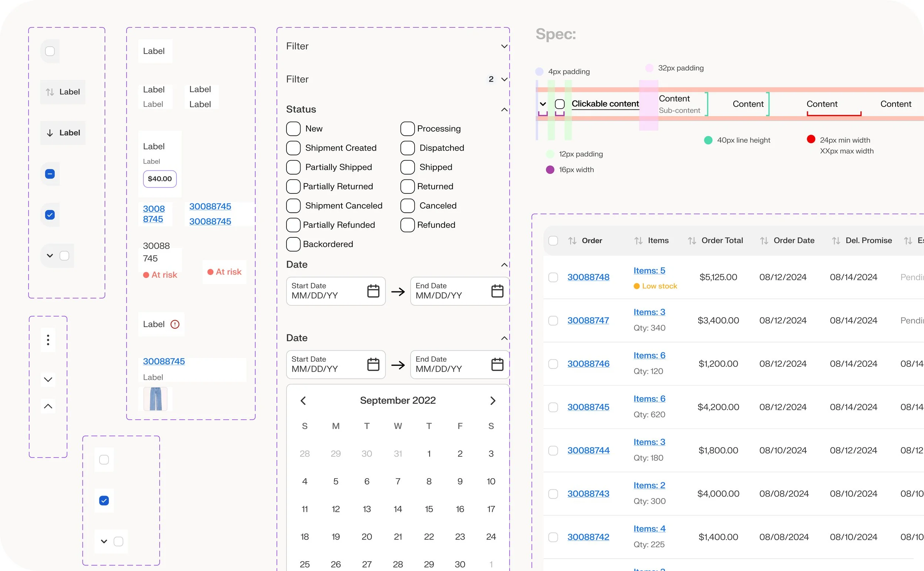Go to next month in September 2022 calendar
924x571 pixels.
tap(492, 401)
